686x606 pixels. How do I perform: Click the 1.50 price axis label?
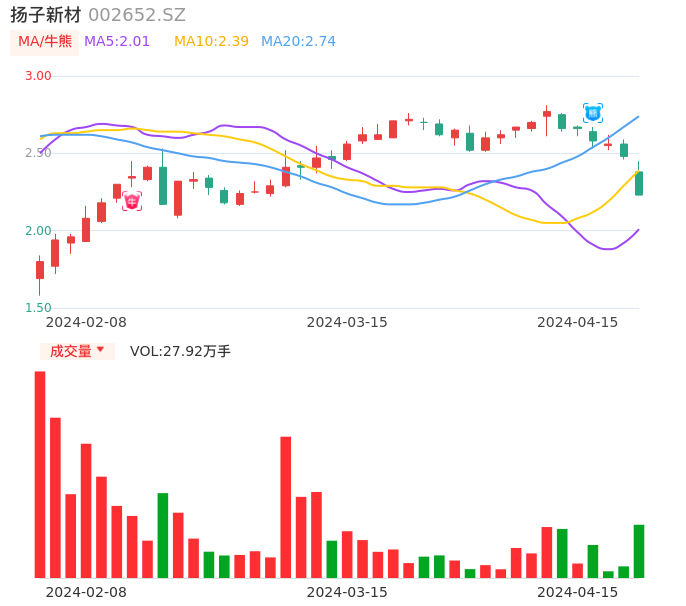click(x=38, y=308)
